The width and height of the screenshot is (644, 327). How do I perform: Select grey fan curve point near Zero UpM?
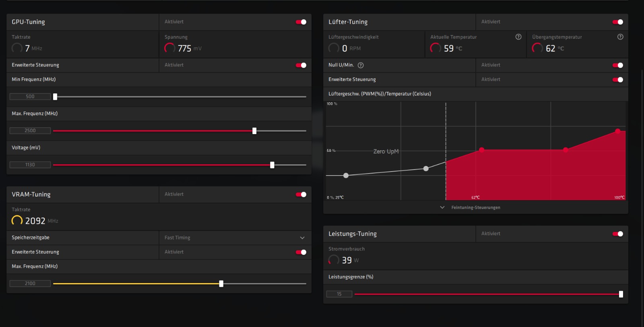(x=426, y=169)
